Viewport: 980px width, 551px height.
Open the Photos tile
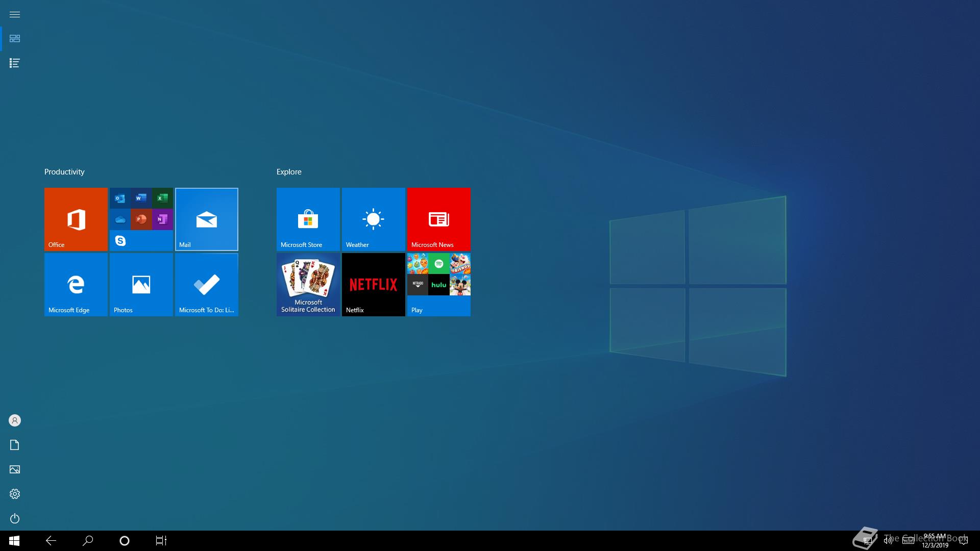(141, 285)
